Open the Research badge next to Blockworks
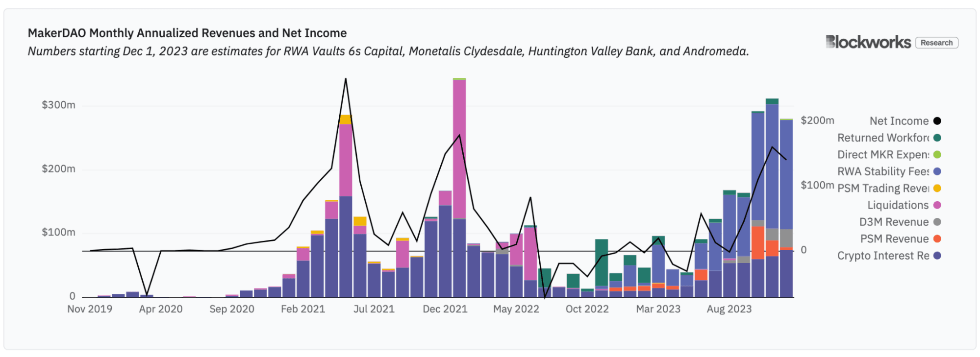980x357 pixels. pos(936,43)
